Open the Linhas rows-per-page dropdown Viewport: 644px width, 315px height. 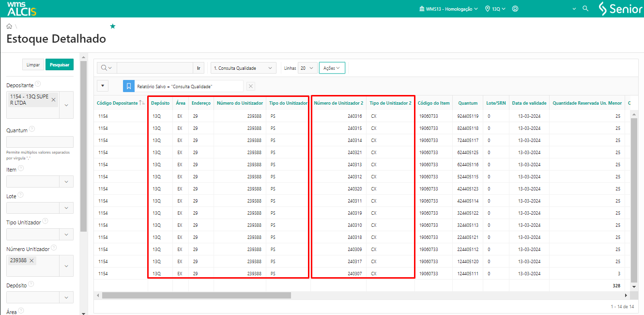pos(307,68)
